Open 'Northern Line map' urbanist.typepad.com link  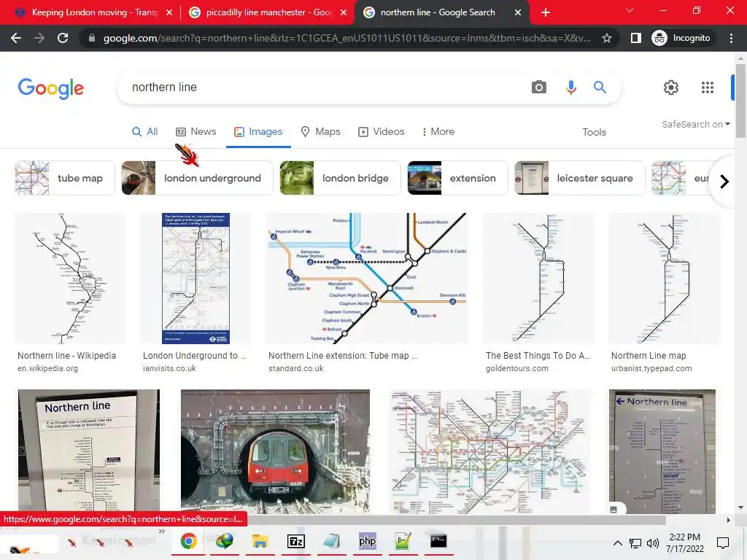pyautogui.click(x=649, y=356)
